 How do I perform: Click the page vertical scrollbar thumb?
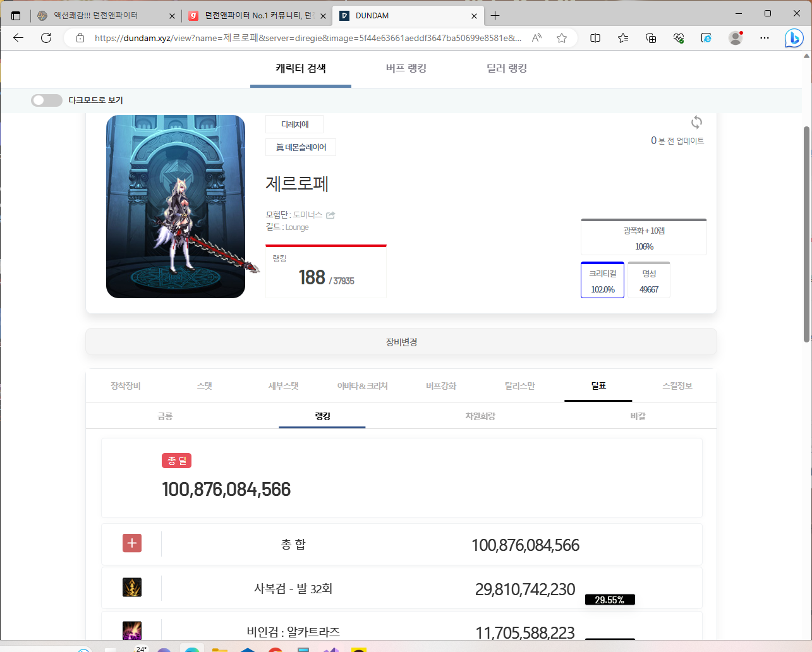[x=806, y=234]
